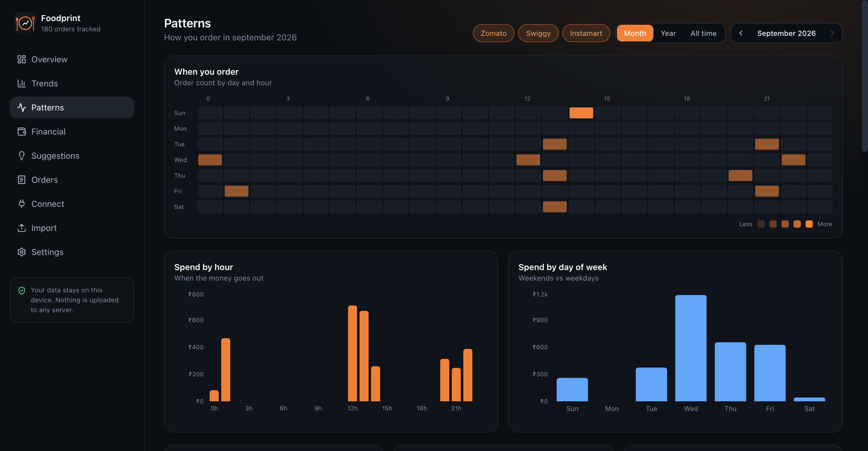
Task: Click the brightest legend swatch next to More
Action: pos(809,224)
